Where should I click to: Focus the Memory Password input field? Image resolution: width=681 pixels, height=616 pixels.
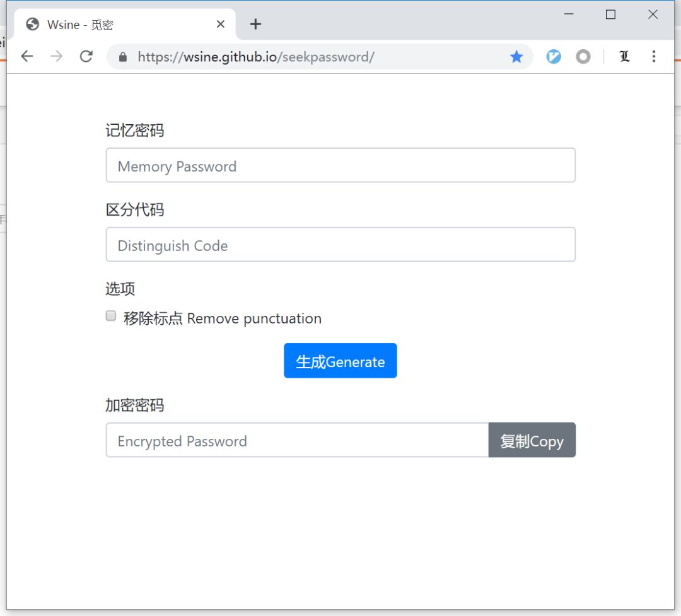[x=340, y=165]
